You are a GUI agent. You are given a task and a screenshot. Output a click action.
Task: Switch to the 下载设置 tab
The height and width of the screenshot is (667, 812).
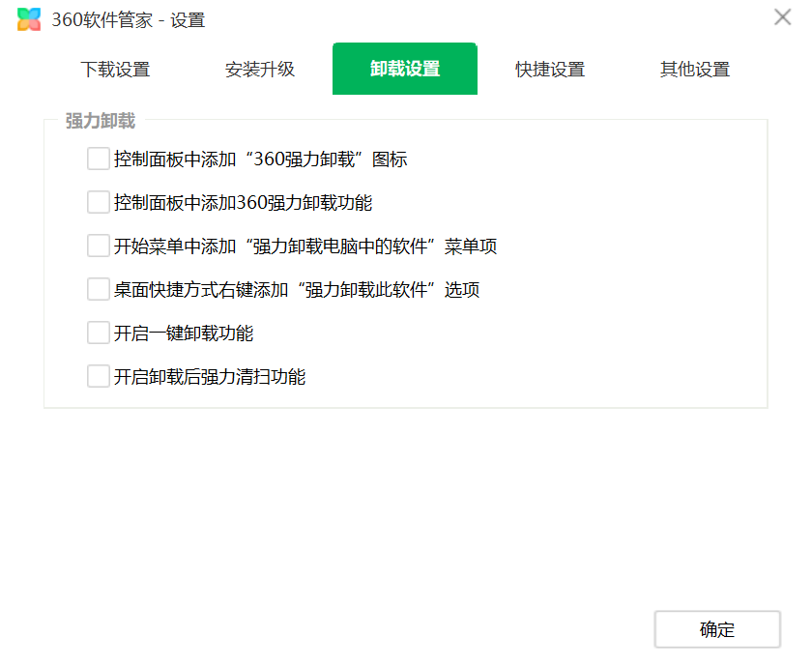pos(115,69)
